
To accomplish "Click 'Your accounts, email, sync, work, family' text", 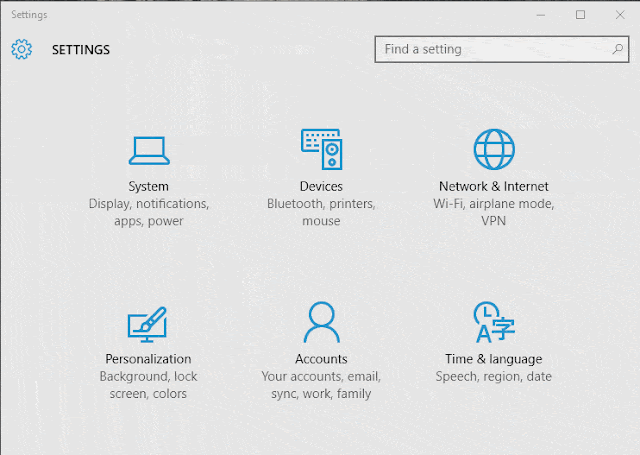I will click(321, 385).
